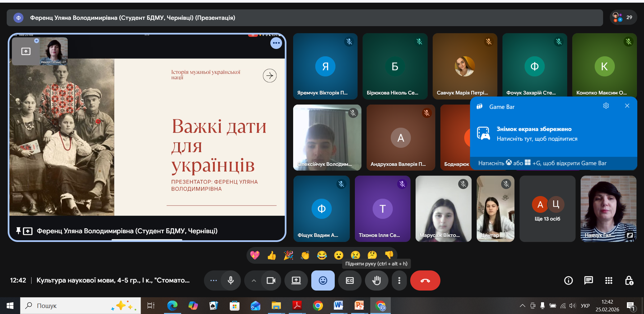End the call with the red hang-up button
Screen dimensions: 644x314
pyautogui.click(x=425, y=280)
